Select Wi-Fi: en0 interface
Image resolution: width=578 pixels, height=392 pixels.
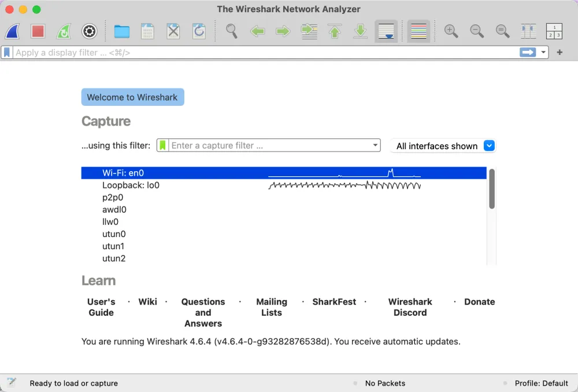(284, 173)
